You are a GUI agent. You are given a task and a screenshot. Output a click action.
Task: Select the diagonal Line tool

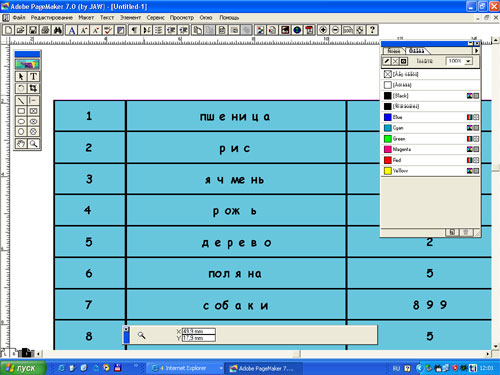[21, 100]
